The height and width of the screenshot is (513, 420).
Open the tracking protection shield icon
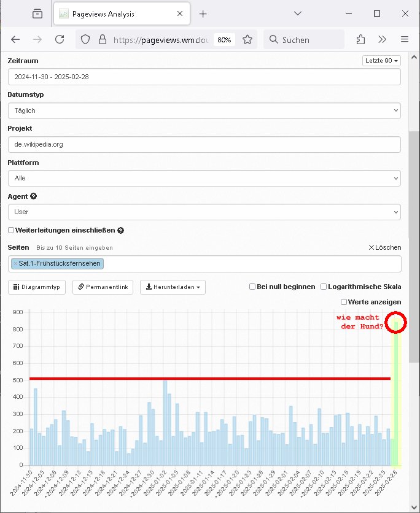click(85, 40)
